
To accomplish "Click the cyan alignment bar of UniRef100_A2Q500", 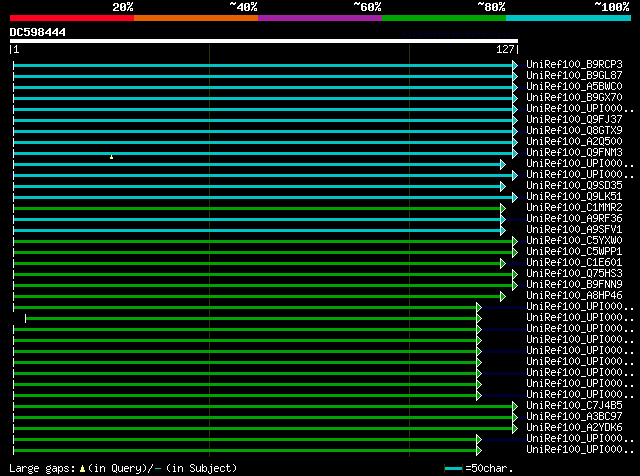I will (x=263, y=142).
